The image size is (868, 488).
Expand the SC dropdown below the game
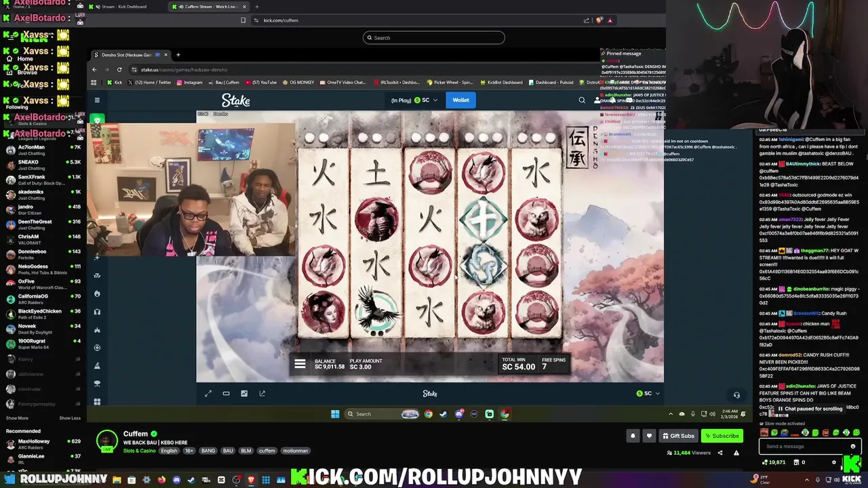(648, 394)
